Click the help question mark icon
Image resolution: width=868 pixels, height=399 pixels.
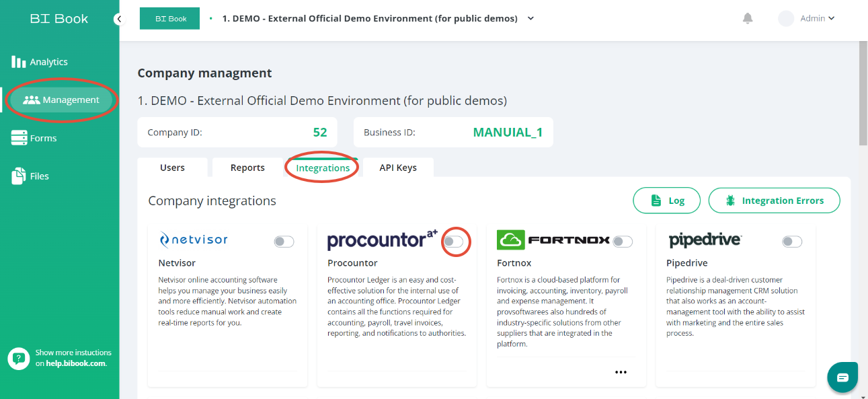(x=19, y=358)
